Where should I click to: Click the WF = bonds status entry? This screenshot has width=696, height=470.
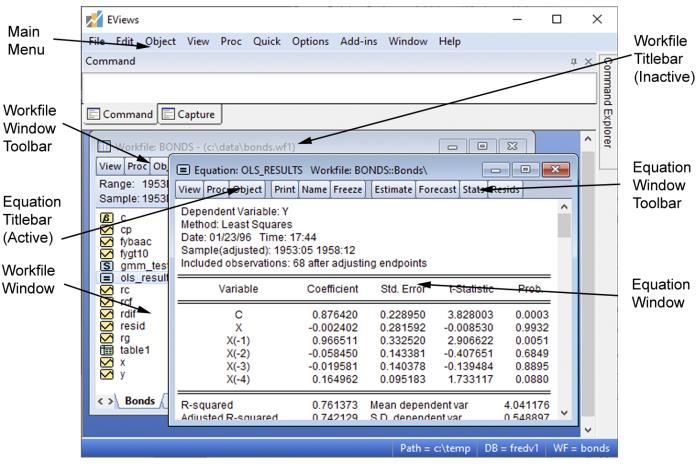coord(581,448)
